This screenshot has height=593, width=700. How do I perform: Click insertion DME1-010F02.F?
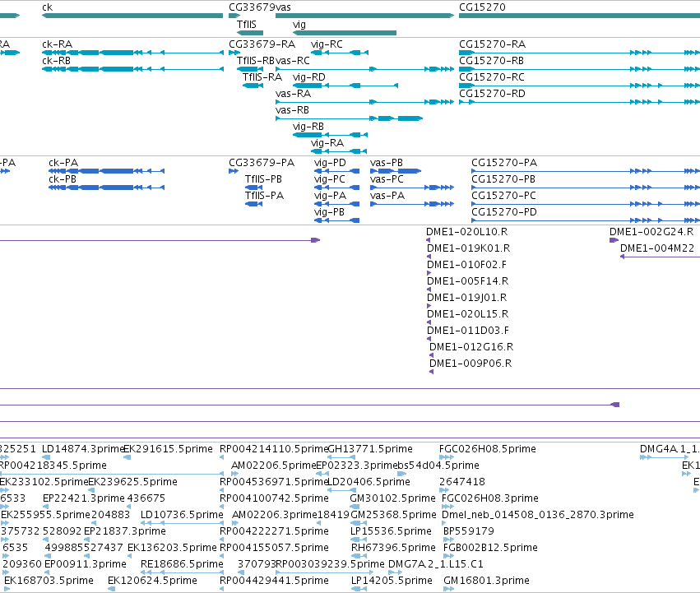[429, 273]
